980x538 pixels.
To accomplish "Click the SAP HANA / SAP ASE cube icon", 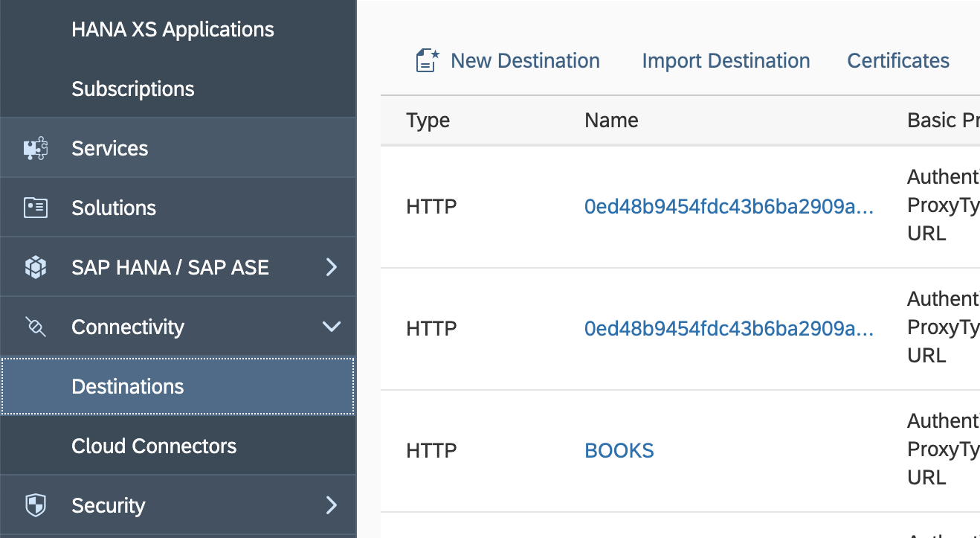I will click(x=37, y=266).
